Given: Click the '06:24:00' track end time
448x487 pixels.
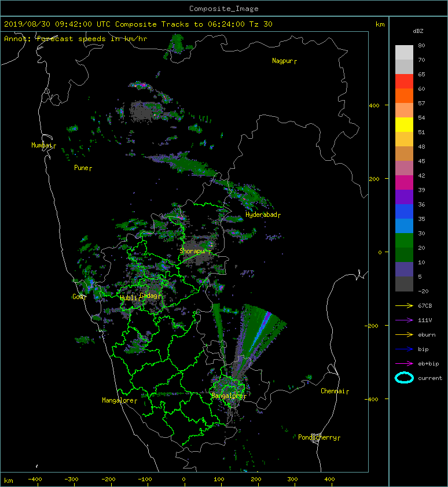Looking at the screenshot, I should 226,24.
